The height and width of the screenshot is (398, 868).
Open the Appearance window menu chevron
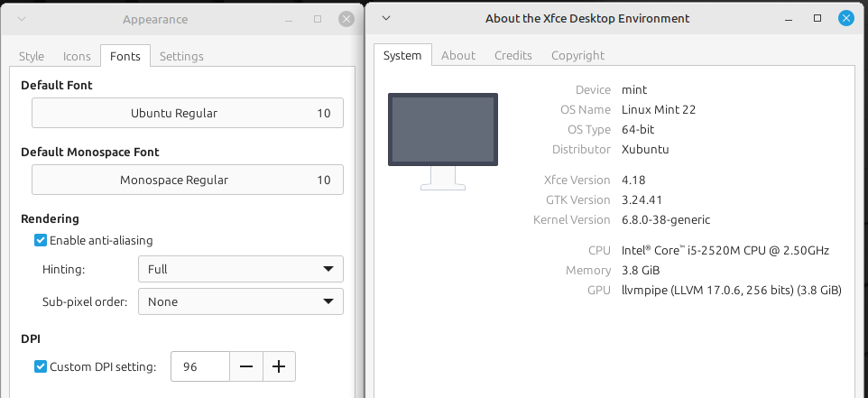(x=22, y=19)
